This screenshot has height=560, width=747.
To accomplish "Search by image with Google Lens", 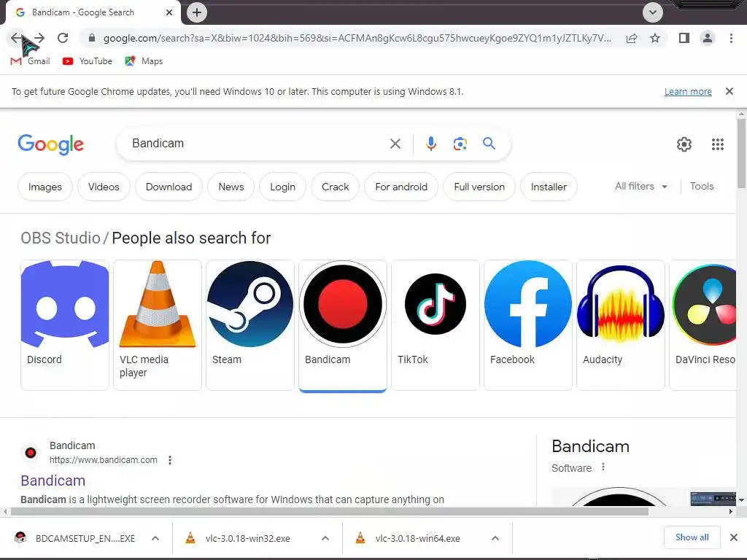I will pyautogui.click(x=460, y=144).
